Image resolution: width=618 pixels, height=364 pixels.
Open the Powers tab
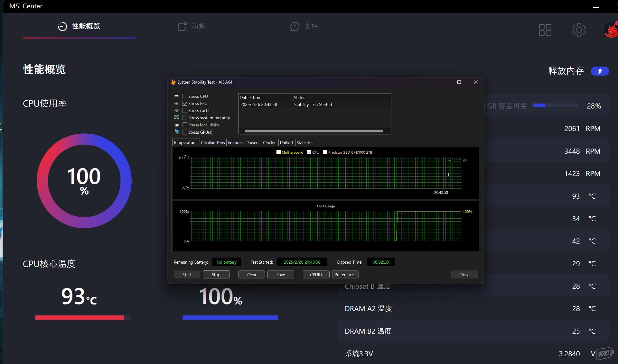point(253,143)
